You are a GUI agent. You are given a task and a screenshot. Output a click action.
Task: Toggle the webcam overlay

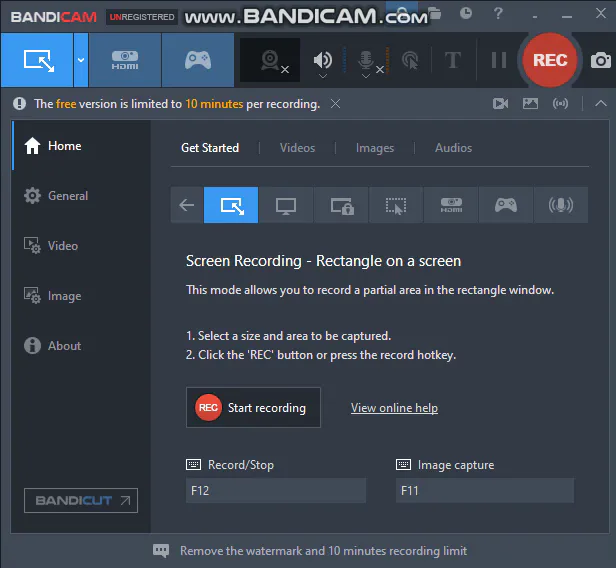pos(270,60)
